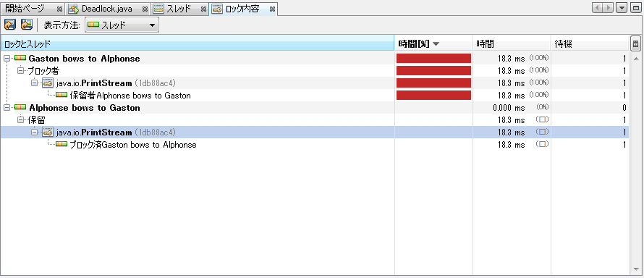Click the スレッド tab threads icon
This screenshot has height=278, width=644.
pyautogui.click(x=158, y=9)
